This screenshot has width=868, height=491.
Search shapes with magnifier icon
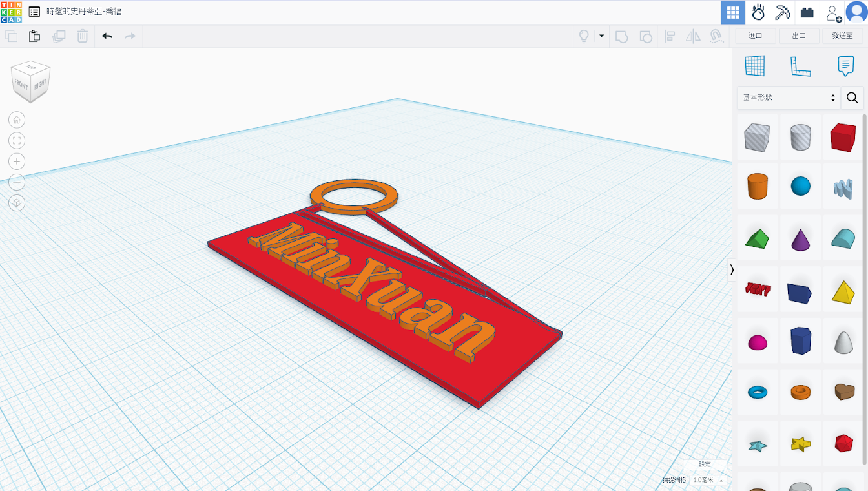coord(852,98)
